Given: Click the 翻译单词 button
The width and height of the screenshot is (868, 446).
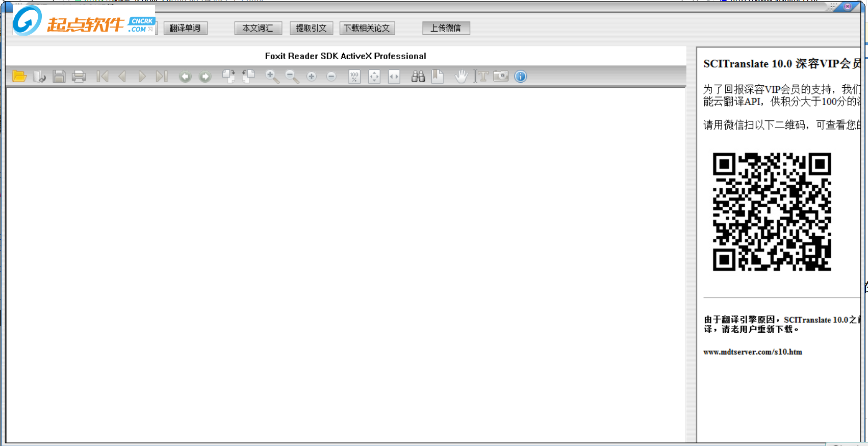Looking at the screenshot, I should click(x=185, y=28).
